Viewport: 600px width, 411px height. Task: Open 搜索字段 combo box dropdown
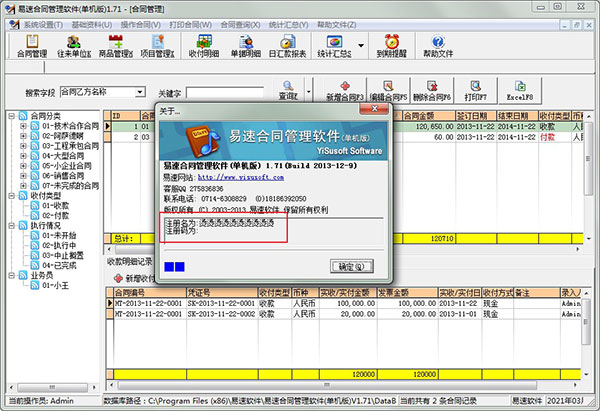[140, 92]
